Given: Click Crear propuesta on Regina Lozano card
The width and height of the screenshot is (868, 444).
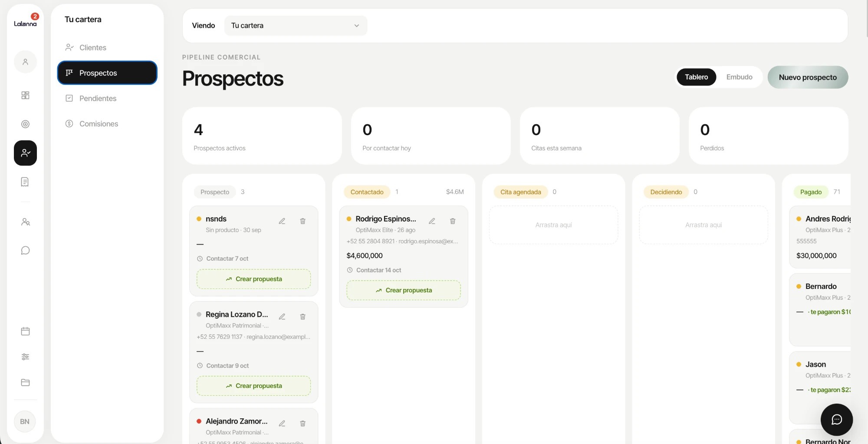Looking at the screenshot, I should coord(253,386).
